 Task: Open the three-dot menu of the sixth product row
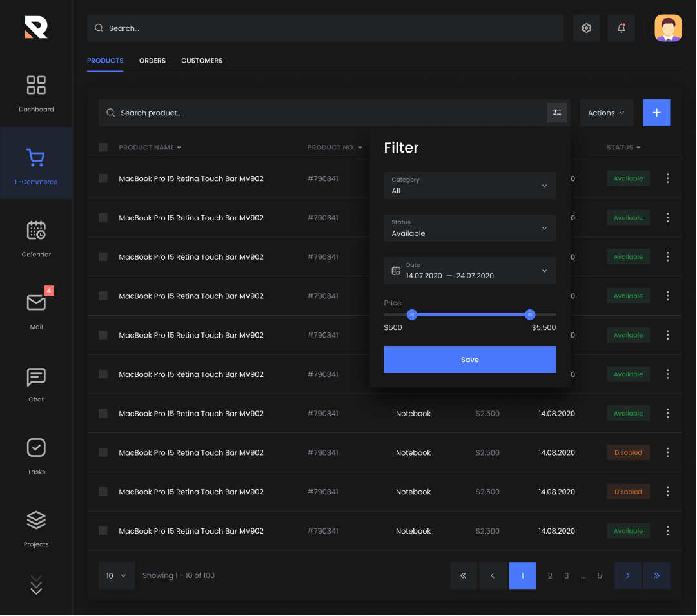(x=667, y=374)
